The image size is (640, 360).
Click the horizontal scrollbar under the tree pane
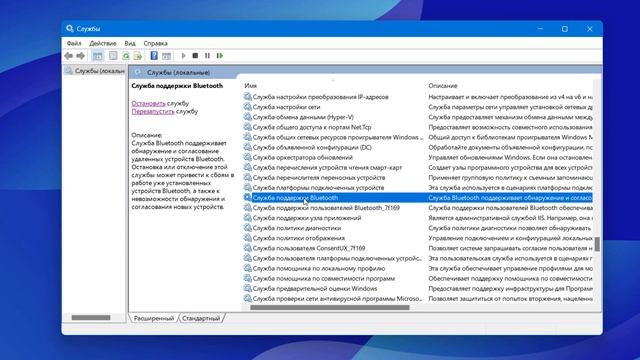pos(91,318)
